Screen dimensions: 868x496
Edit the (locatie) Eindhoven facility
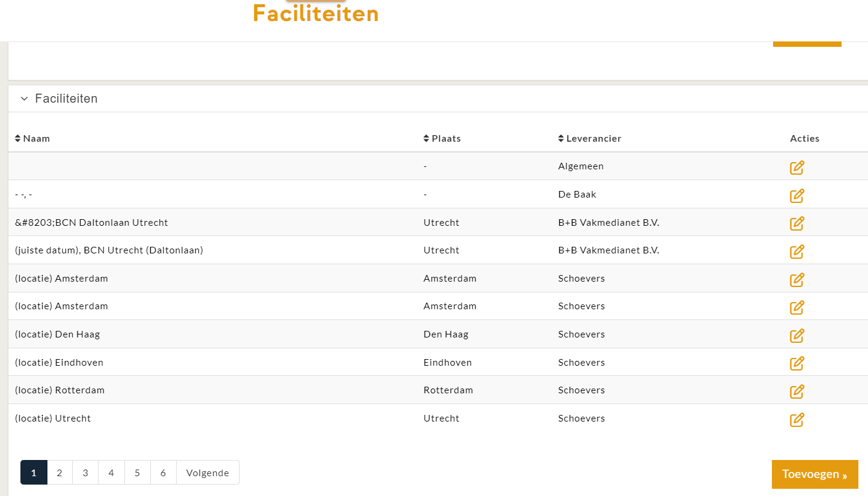point(797,363)
